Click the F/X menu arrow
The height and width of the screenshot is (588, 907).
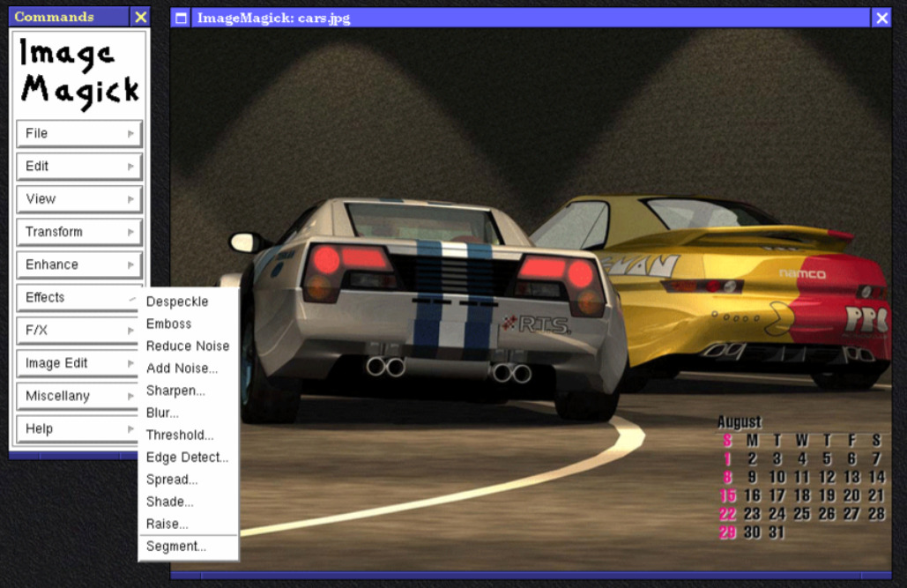[130, 331]
